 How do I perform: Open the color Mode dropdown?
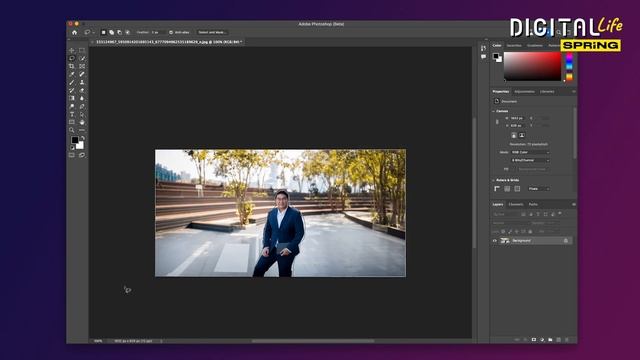(530, 152)
